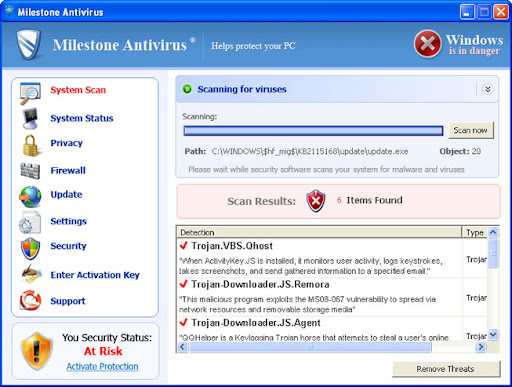
Task: Click the scan progress bar
Action: (313, 131)
